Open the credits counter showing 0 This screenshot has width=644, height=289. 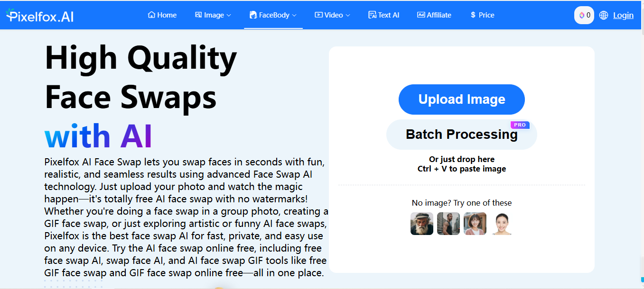pyautogui.click(x=584, y=15)
